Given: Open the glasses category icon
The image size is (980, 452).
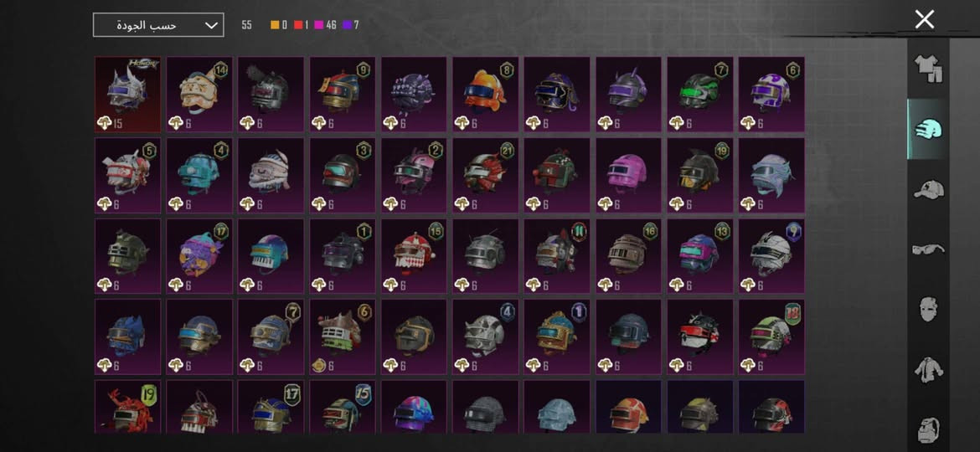Looking at the screenshot, I should 928,249.
